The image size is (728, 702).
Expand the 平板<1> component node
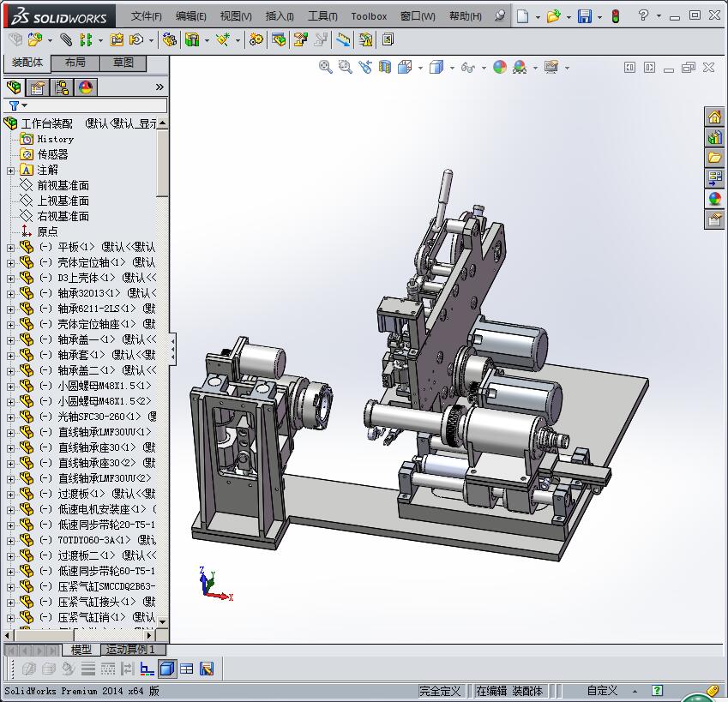coord(10,248)
